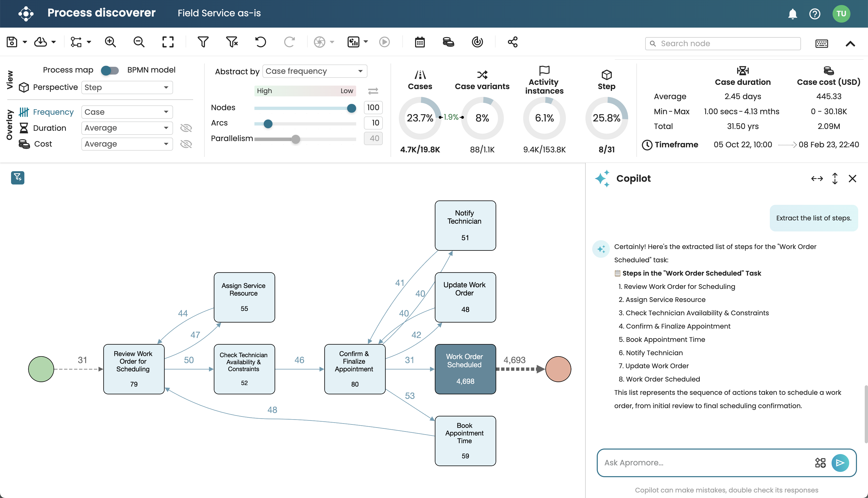868x498 pixels.
Task: Open the layout options dropdown arrow
Action: coord(89,42)
